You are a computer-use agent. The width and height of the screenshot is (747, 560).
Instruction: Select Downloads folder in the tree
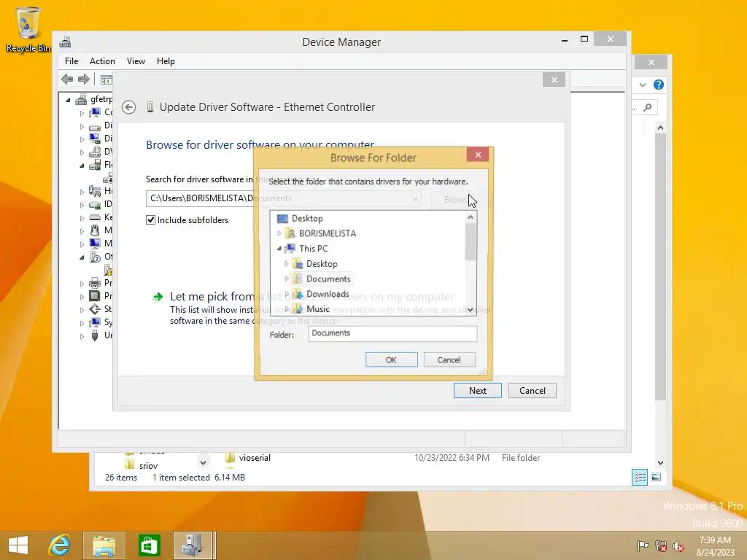pos(328,294)
